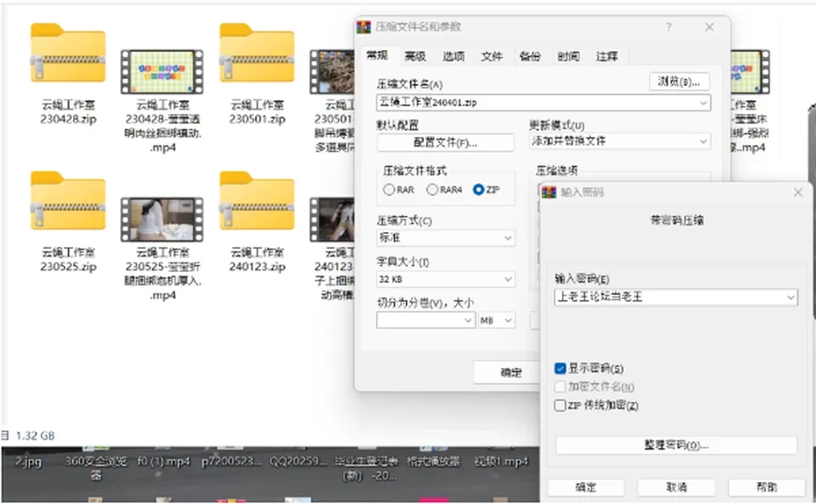Choose the ZIP archive format
The height and width of the screenshot is (504, 816).
coord(479,190)
